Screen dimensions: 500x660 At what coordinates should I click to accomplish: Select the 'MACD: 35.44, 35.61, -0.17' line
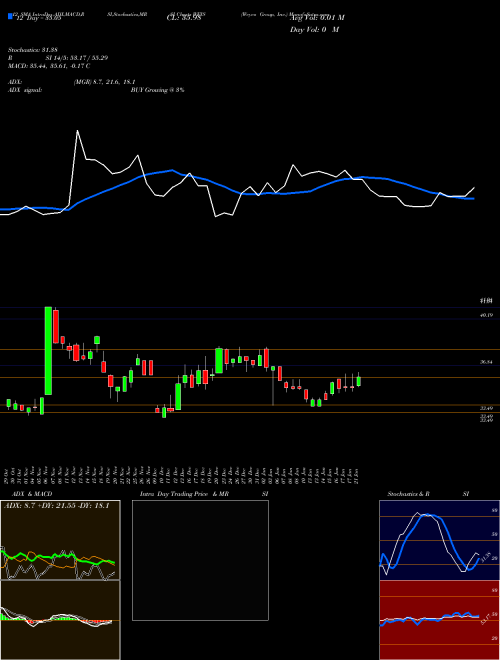[x=49, y=66]
